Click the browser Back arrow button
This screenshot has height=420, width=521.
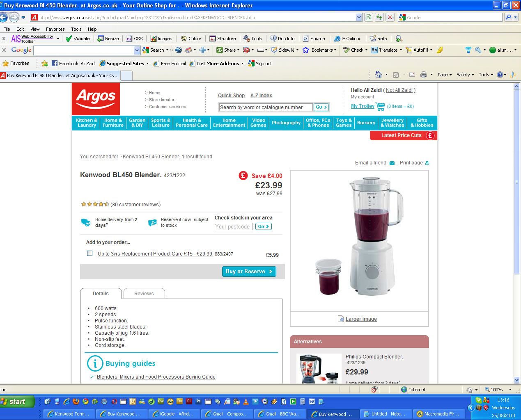click(3, 17)
